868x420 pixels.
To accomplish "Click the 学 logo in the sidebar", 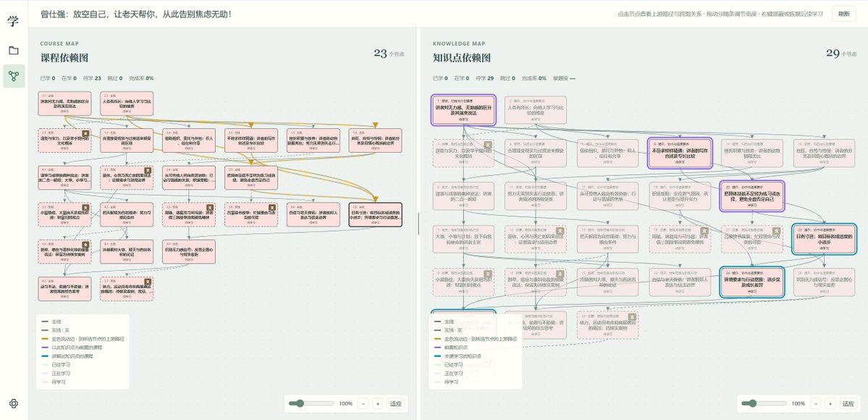I will pos(13,21).
